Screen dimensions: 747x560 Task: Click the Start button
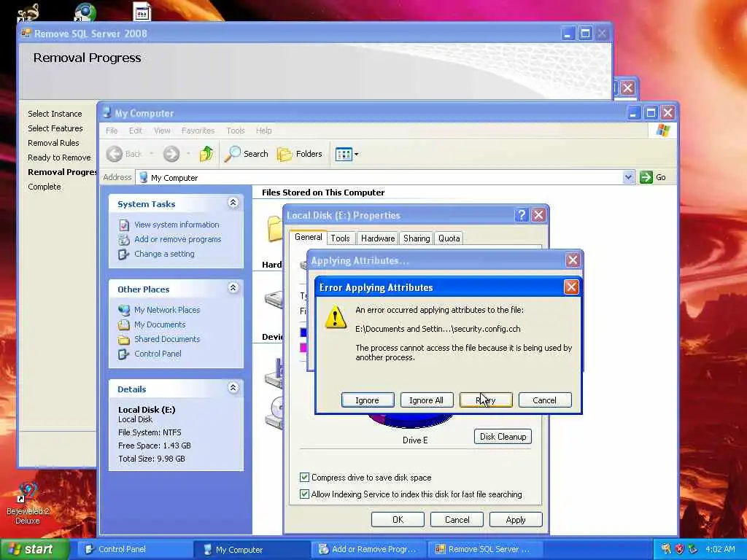click(34, 549)
